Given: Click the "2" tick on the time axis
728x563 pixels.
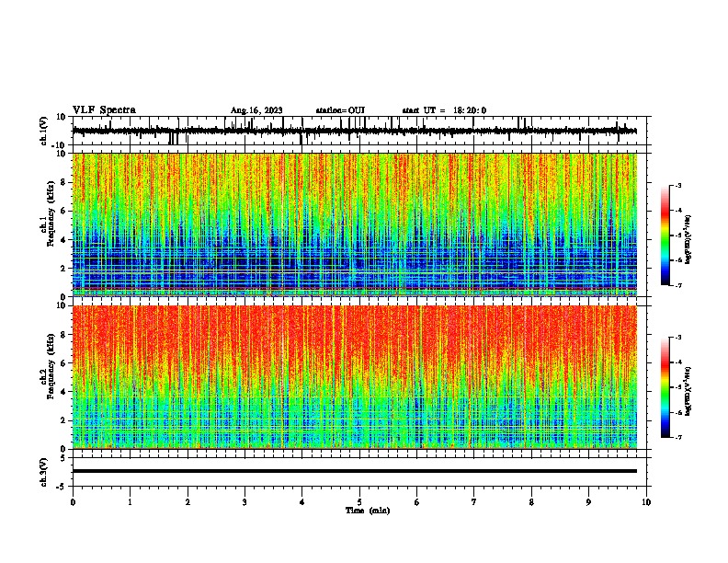Looking at the screenshot, I should pyautogui.click(x=188, y=502).
